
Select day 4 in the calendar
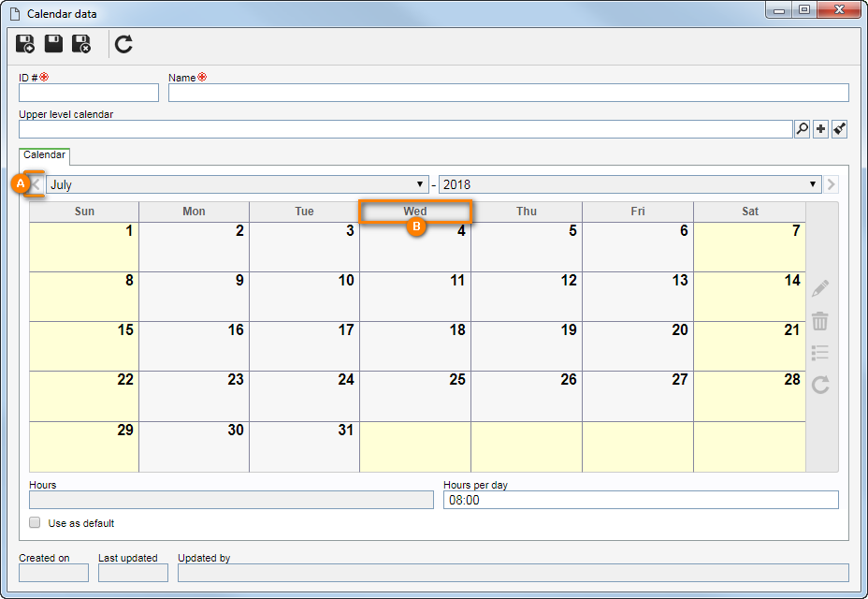(x=415, y=247)
